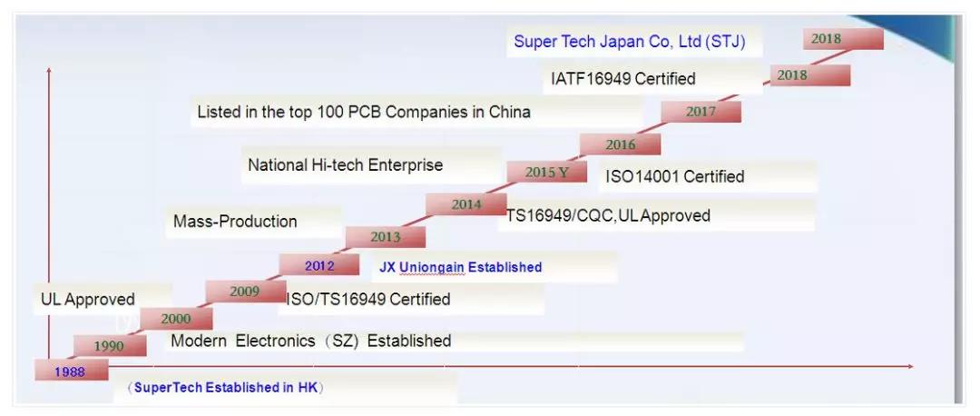The width and height of the screenshot is (980, 416).
Task: Click the TS16949/CQC,UL Approved text
Action: (608, 215)
